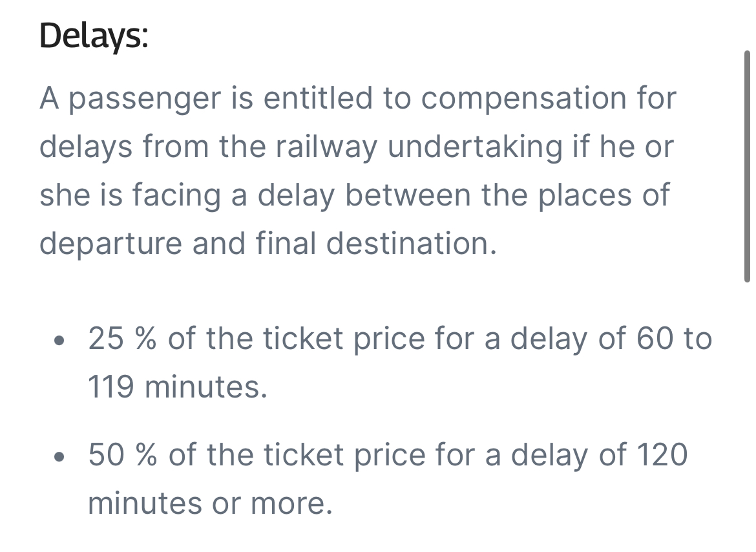Select the "119 minutes." line

pos(177,388)
